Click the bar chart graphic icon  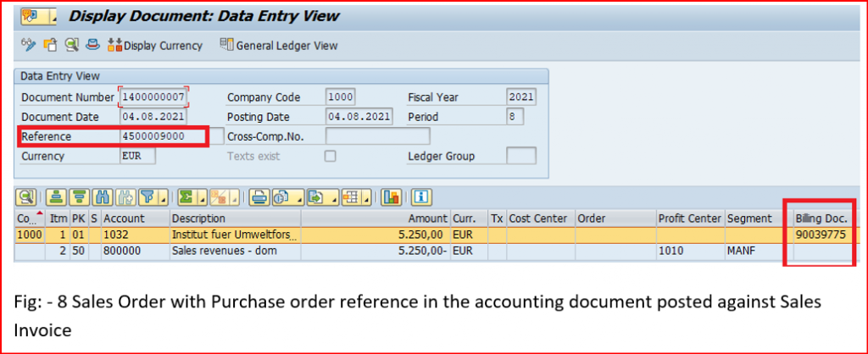pyautogui.click(x=392, y=196)
